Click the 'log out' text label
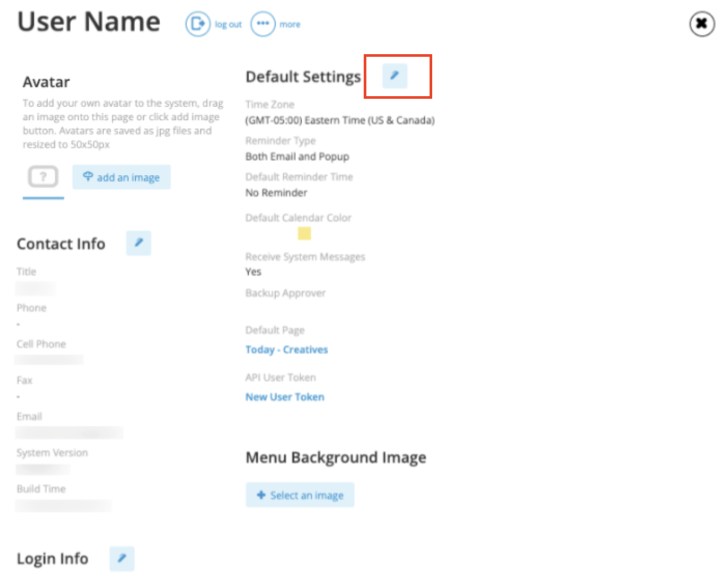This screenshot has height=588, width=728. click(x=228, y=24)
